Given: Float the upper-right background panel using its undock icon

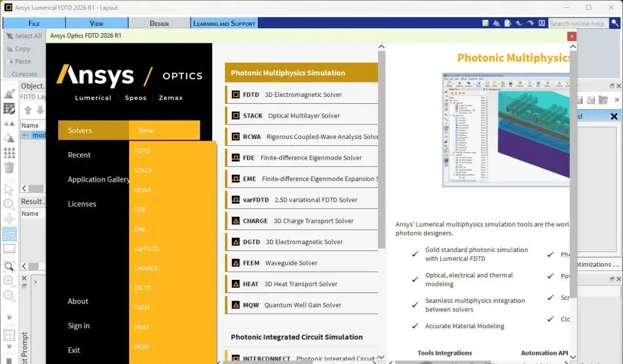Looking at the screenshot, I should [x=612, y=86].
